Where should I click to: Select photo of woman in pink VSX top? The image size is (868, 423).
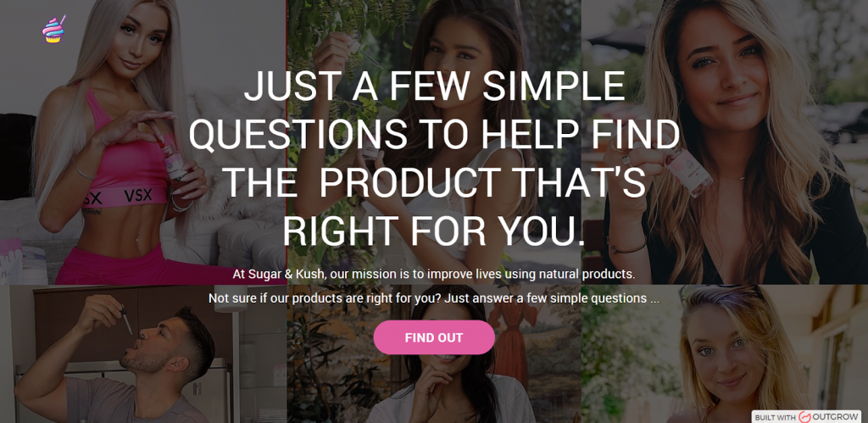click(143, 142)
